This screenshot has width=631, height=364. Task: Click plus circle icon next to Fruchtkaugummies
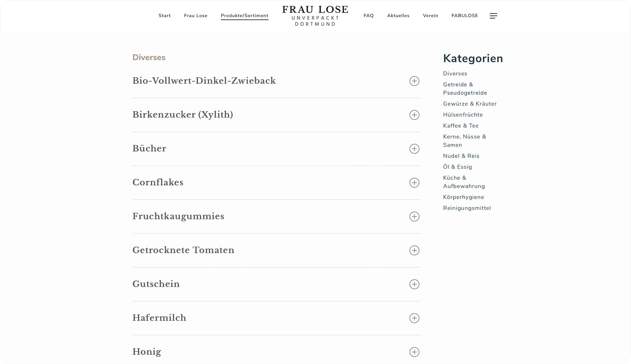[414, 217]
